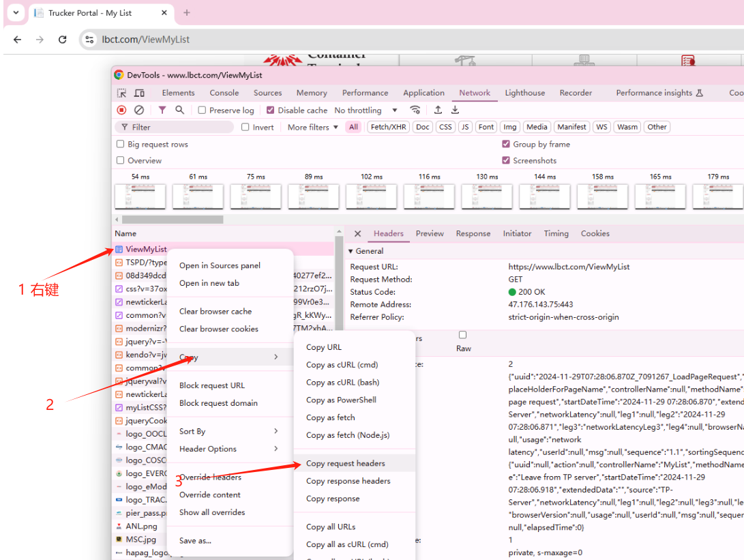Image resolution: width=744 pixels, height=560 pixels.
Task: Select Copy URL menu entry
Action: (355, 347)
